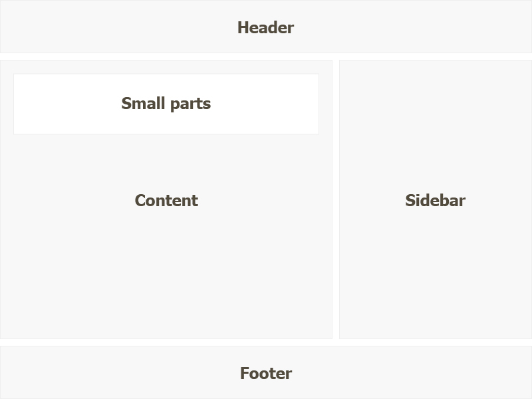Click the Small parts text label
This screenshot has height=399, width=532.
(166, 104)
